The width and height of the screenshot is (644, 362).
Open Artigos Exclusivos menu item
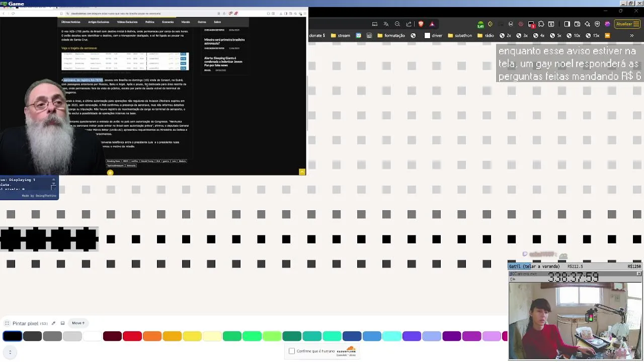[99, 22]
